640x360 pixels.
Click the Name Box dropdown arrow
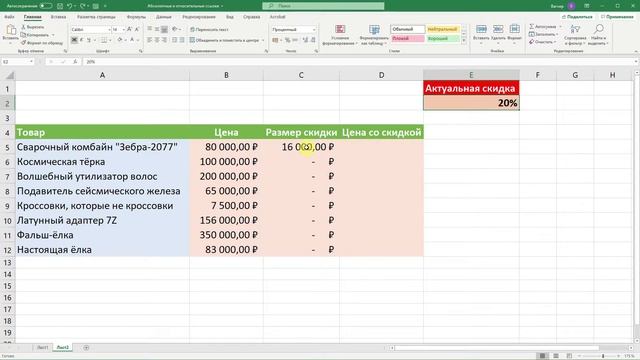(x=31, y=62)
